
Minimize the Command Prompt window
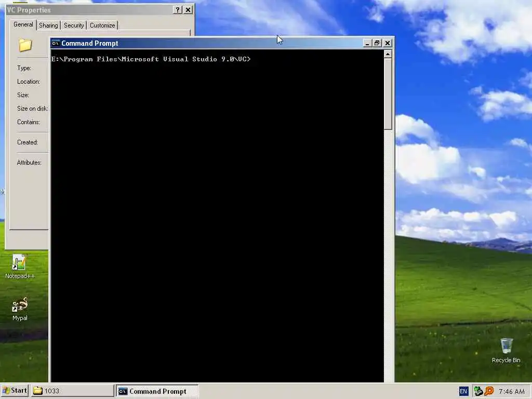tap(367, 43)
